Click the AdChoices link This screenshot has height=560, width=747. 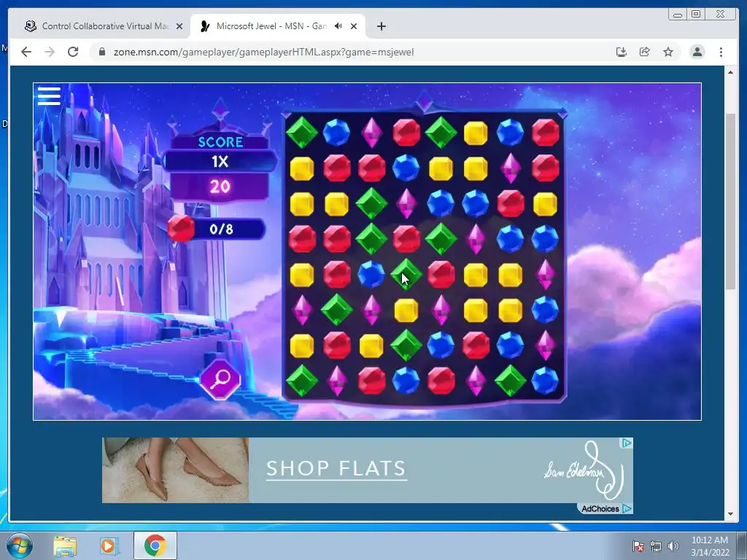[606, 508]
